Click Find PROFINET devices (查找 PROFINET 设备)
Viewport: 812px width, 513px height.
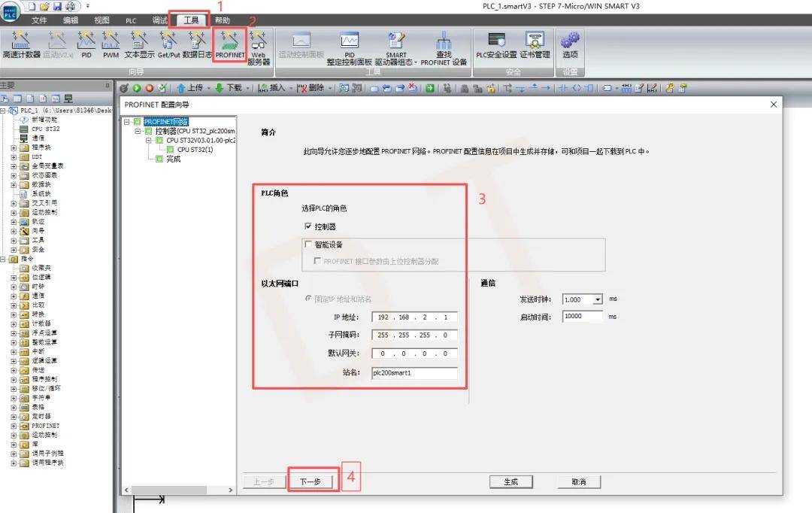444,47
